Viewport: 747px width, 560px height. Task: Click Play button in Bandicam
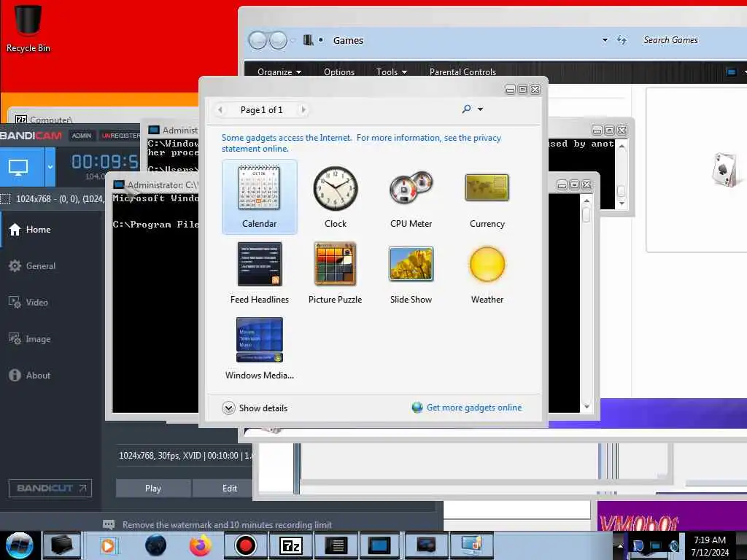click(153, 488)
